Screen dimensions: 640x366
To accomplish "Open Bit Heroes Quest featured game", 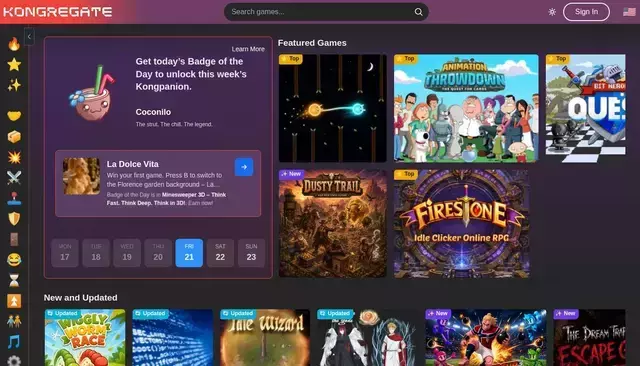I will [585, 108].
